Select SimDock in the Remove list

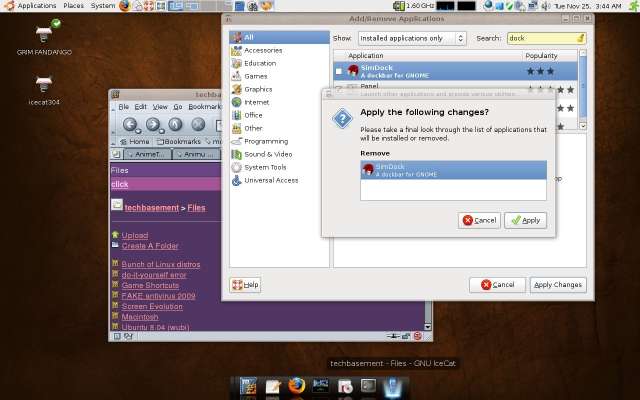(x=453, y=170)
